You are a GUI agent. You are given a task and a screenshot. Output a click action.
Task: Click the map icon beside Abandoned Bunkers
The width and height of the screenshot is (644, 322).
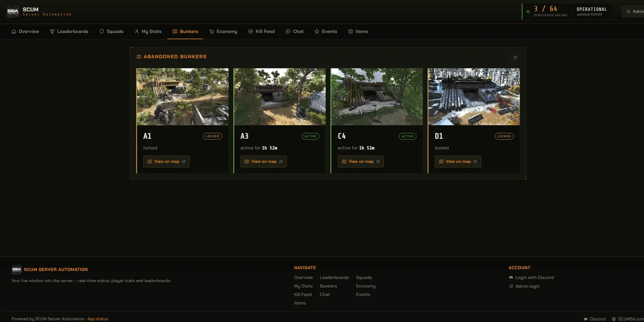pos(139,57)
